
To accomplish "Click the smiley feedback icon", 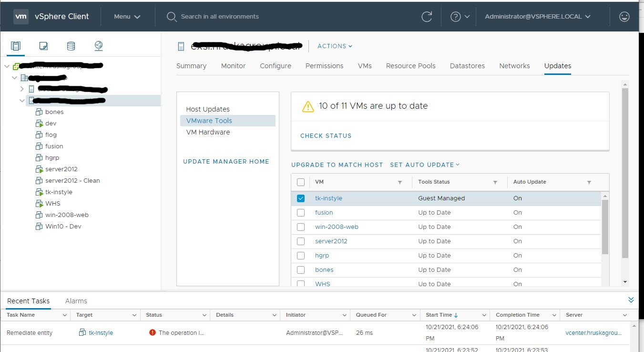I will (x=624, y=17).
